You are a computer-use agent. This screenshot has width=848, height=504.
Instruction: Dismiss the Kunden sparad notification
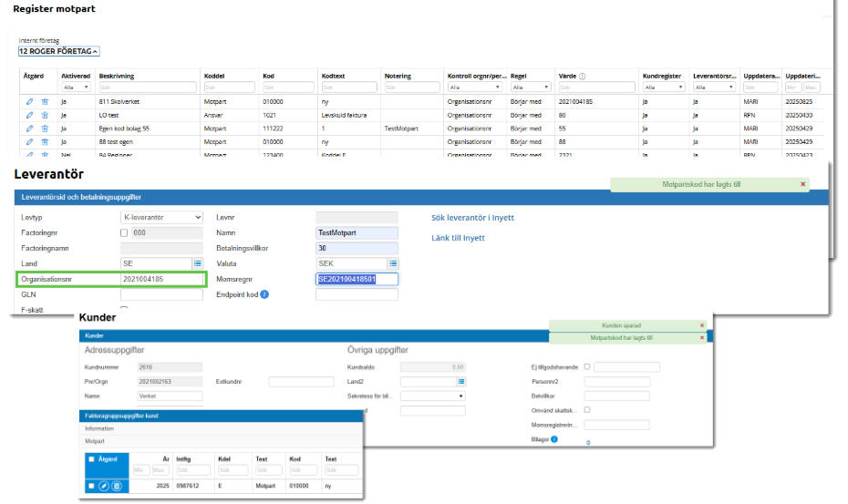(x=702, y=325)
